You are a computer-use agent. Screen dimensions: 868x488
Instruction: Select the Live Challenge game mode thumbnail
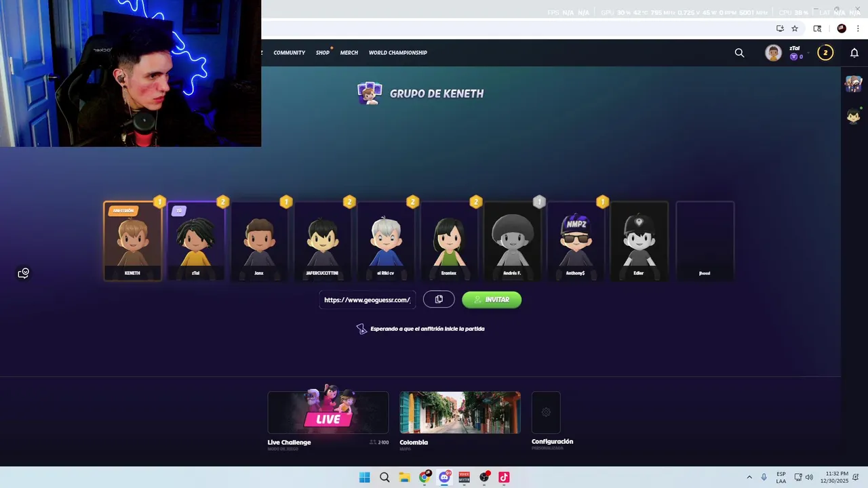pyautogui.click(x=328, y=412)
